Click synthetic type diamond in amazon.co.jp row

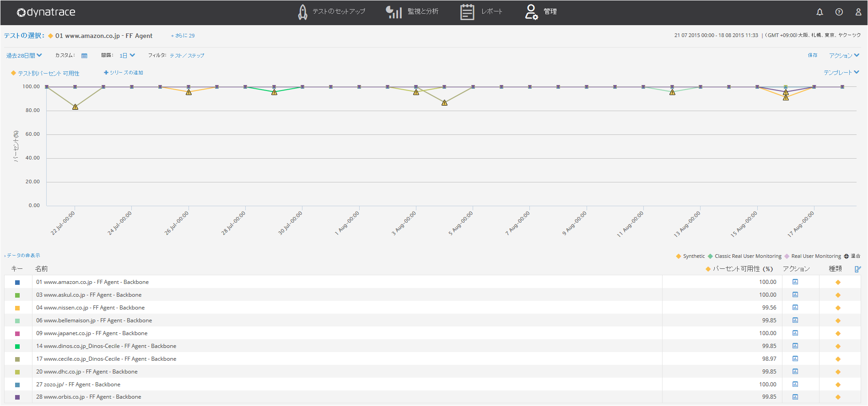(x=838, y=283)
